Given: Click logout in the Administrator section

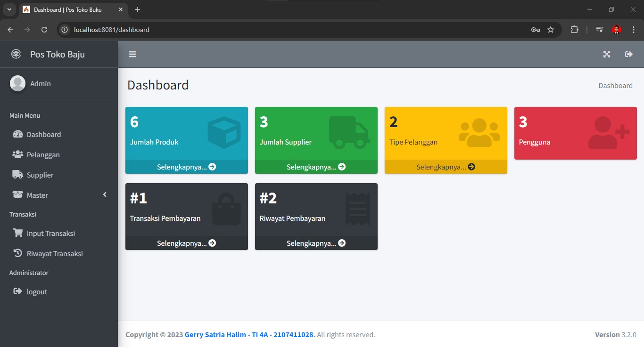Looking at the screenshot, I should [37, 292].
